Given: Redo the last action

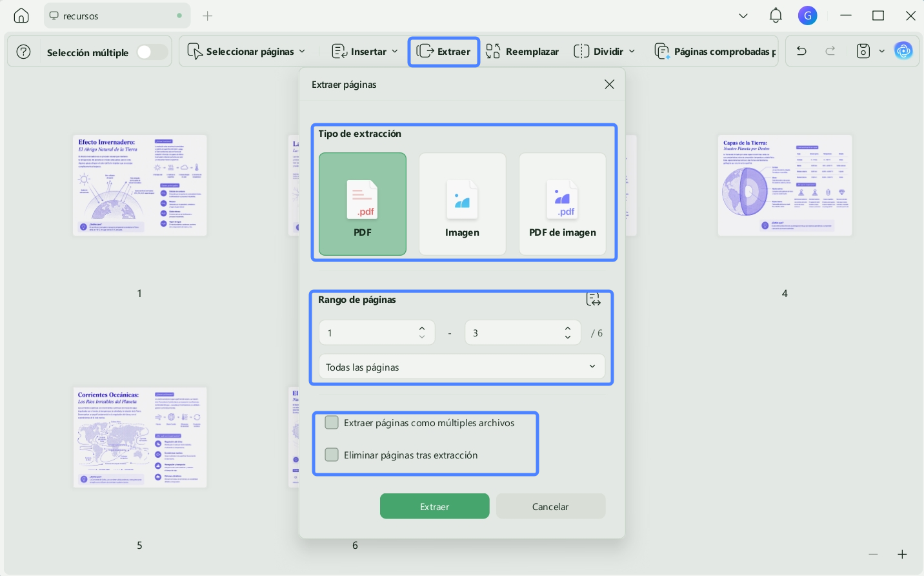Looking at the screenshot, I should (830, 51).
